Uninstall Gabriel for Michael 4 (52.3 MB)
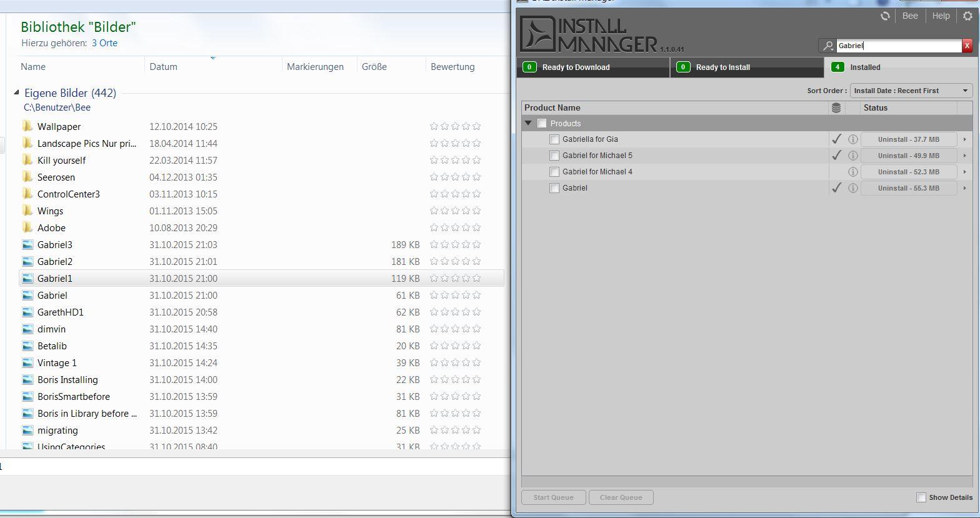The image size is (980, 518). tap(908, 172)
